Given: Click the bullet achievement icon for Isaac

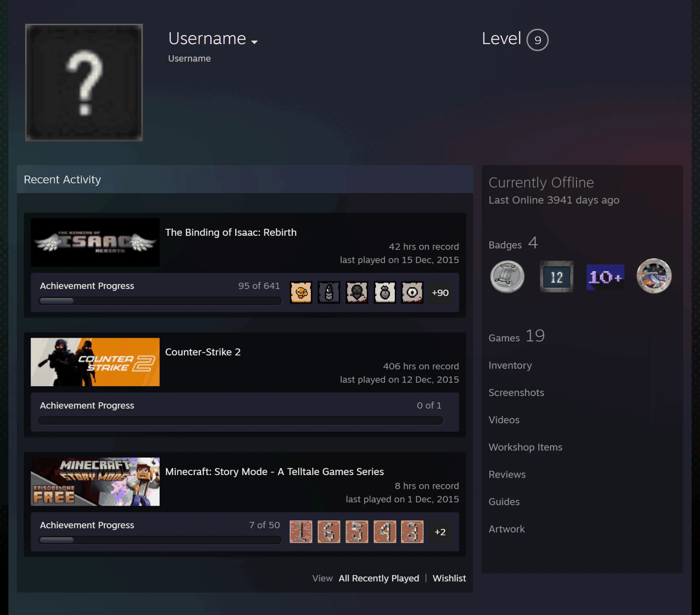Looking at the screenshot, I should click(x=329, y=292).
